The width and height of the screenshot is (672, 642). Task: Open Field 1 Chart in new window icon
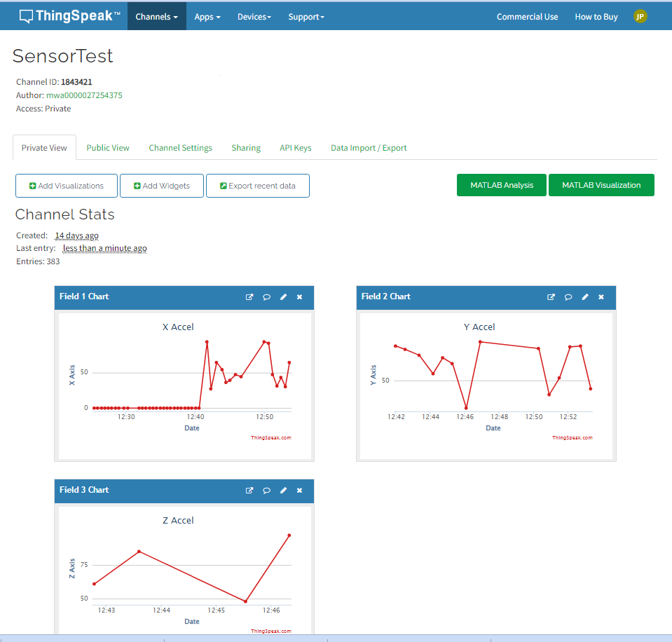[x=249, y=297]
